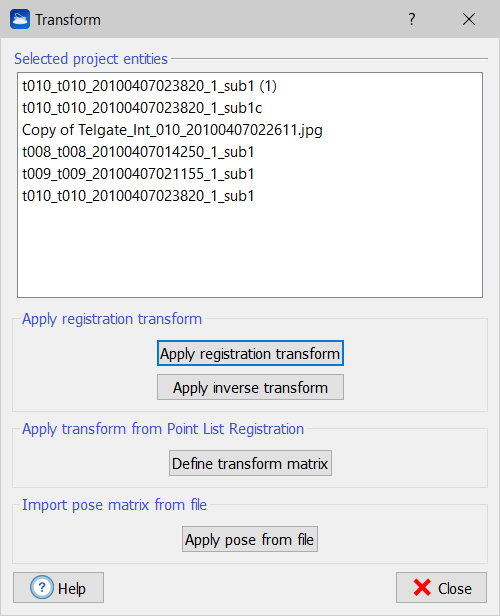500x616 pixels.
Task: Click the red X Close button icon
Action: click(x=422, y=588)
